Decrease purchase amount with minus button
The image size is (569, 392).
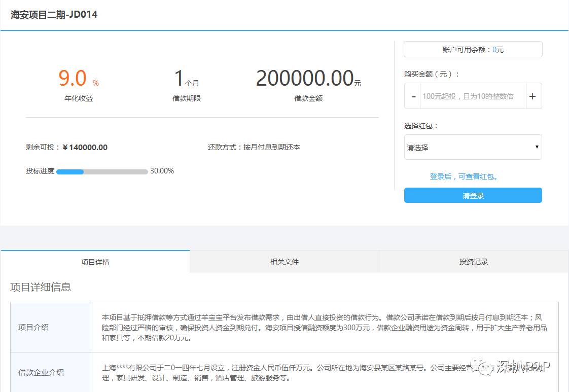tap(413, 96)
